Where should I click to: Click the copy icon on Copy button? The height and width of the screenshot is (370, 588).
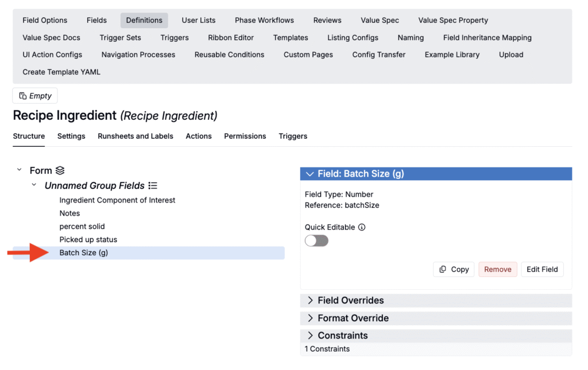(x=443, y=269)
